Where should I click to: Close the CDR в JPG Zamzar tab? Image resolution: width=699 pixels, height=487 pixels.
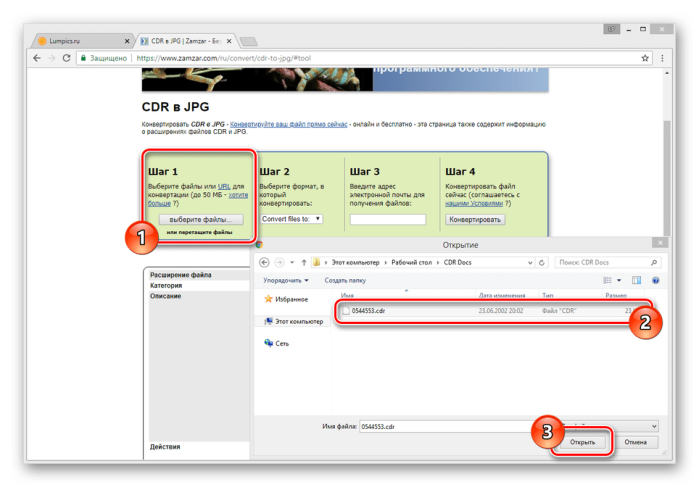pos(229,41)
